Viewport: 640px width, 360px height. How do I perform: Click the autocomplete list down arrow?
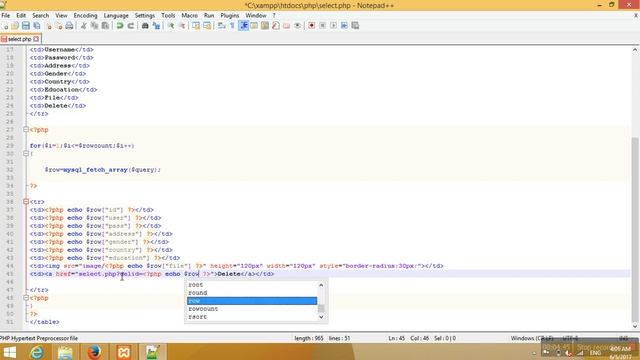coord(321,317)
